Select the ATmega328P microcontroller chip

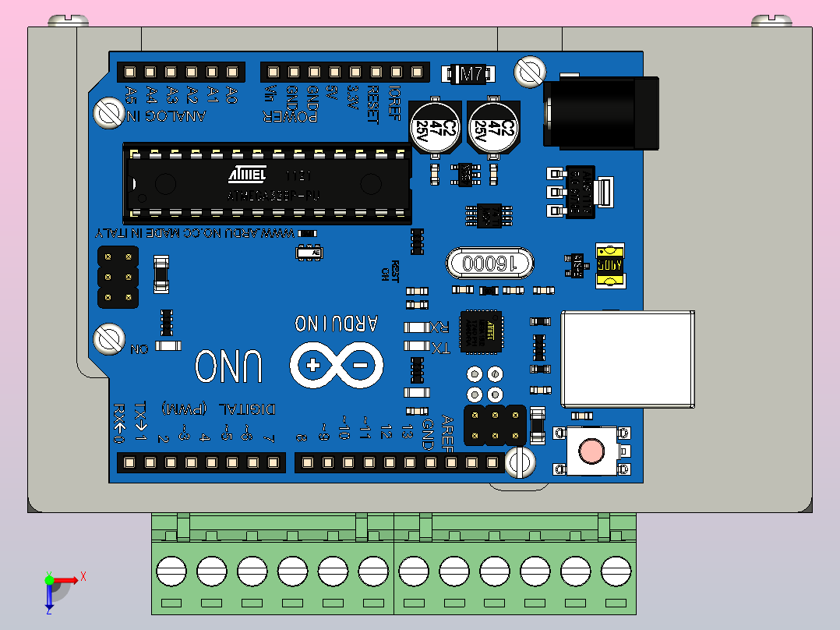tap(267, 183)
